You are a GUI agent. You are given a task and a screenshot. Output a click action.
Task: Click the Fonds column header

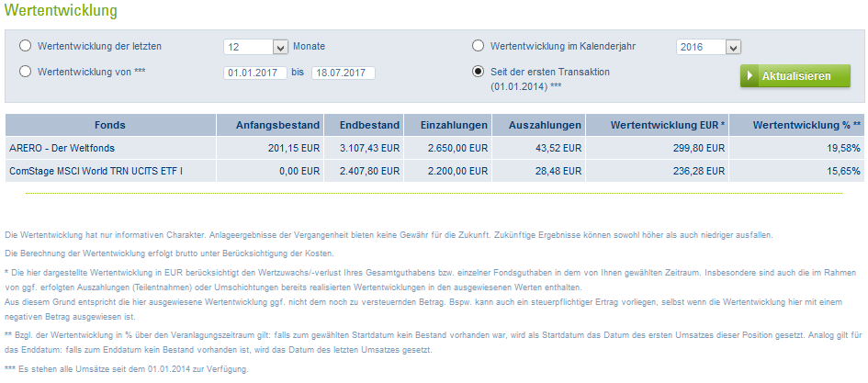pyautogui.click(x=110, y=125)
